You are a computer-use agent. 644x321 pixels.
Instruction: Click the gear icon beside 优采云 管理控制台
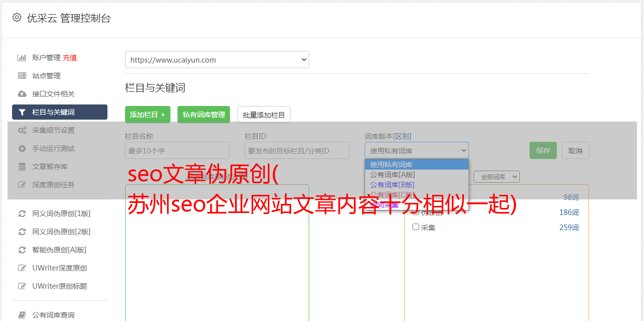(x=17, y=18)
